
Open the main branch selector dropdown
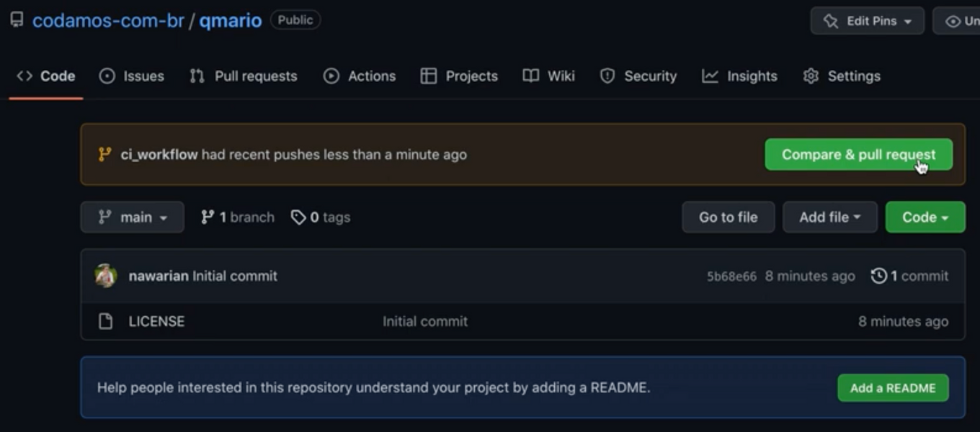point(132,217)
